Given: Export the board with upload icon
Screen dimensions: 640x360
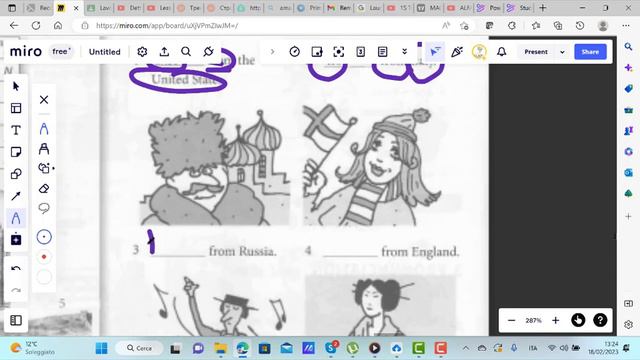Looking at the screenshot, I should (x=164, y=52).
